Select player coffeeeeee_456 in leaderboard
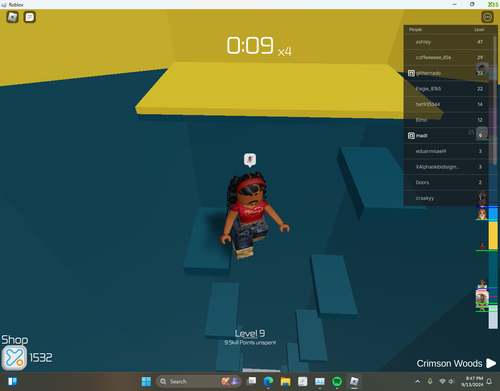500x391 pixels. tap(446, 57)
